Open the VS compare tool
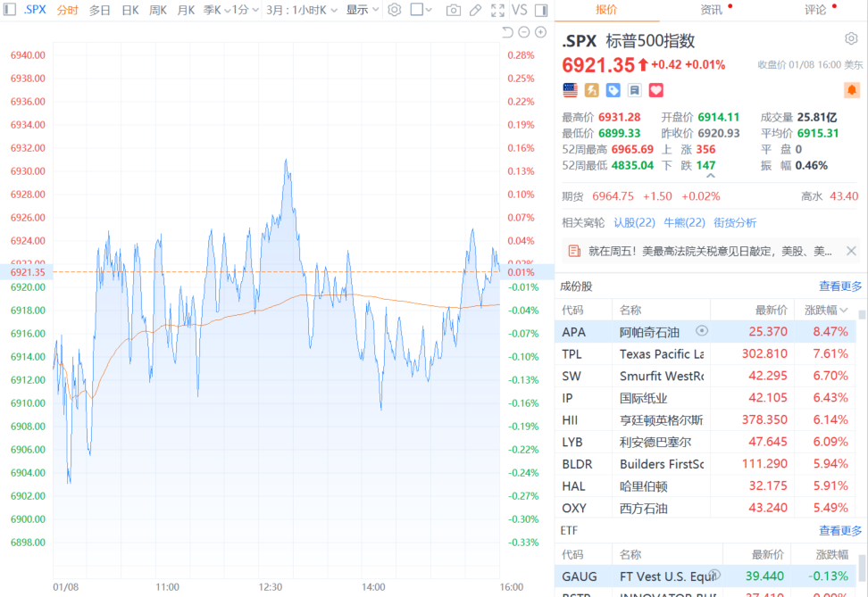 [519, 10]
